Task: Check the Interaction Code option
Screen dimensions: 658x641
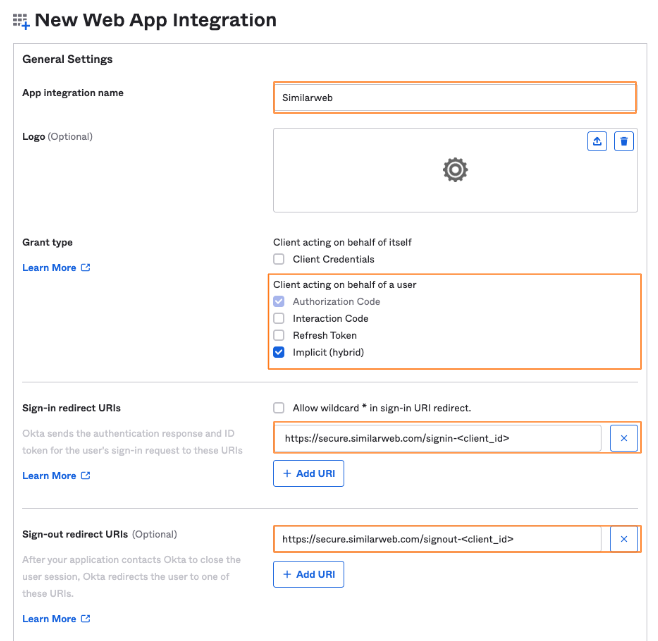Action: pyautogui.click(x=280, y=319)
